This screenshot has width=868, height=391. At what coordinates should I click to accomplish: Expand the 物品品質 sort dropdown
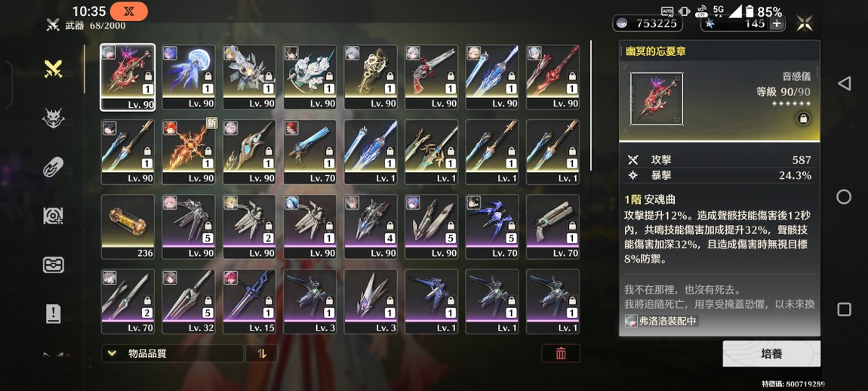(172, 353)
